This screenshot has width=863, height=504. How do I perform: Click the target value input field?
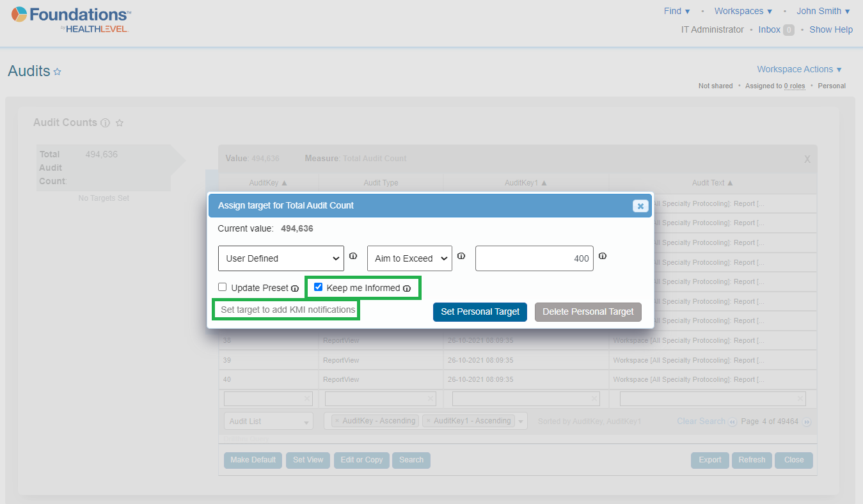click(x=534, y=258)
